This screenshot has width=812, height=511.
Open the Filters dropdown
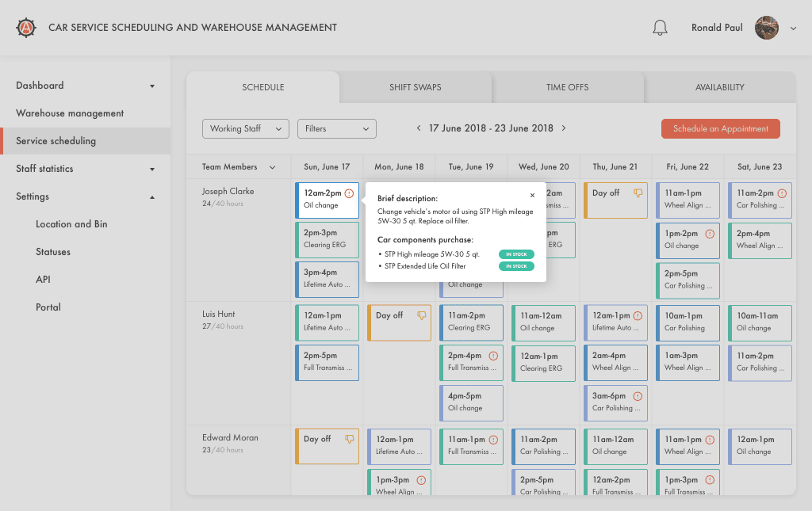click(336, 129)
